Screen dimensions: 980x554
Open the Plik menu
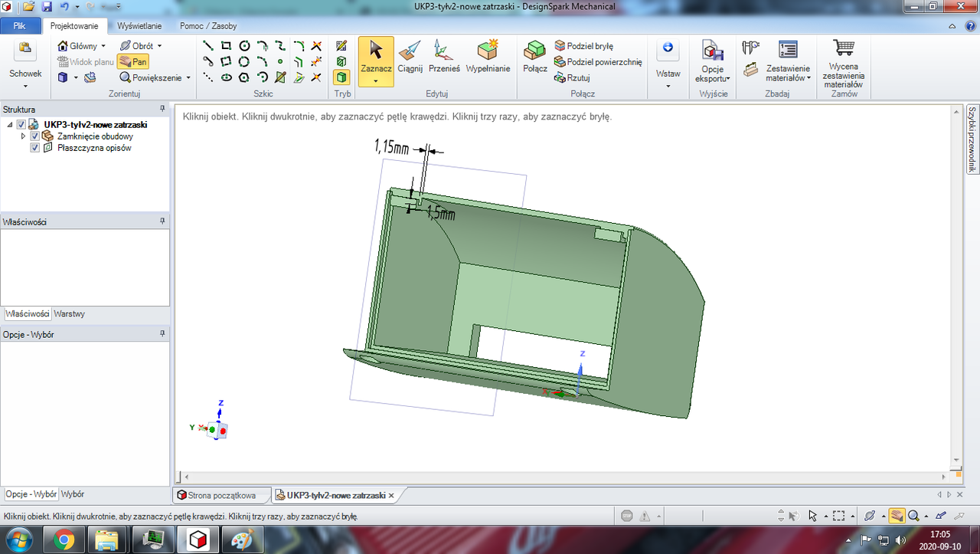pyautogui.click(x=20, y=25)
